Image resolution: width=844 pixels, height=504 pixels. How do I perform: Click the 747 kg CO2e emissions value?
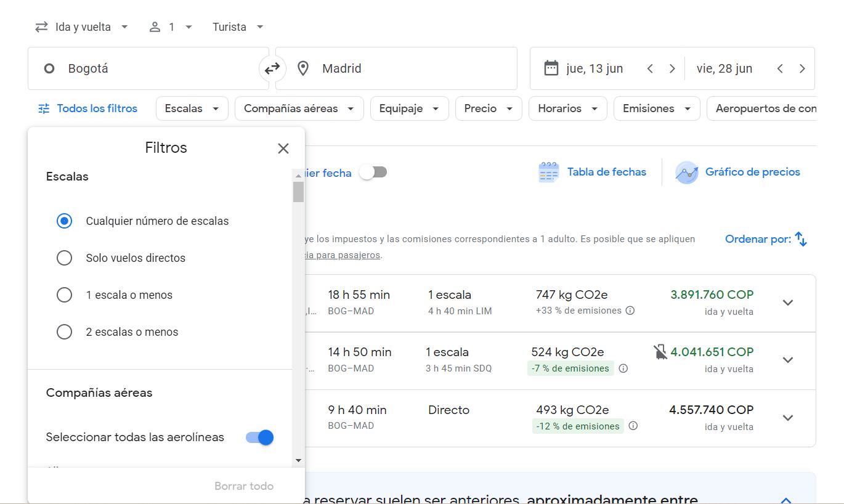click(x=572, y=295)
